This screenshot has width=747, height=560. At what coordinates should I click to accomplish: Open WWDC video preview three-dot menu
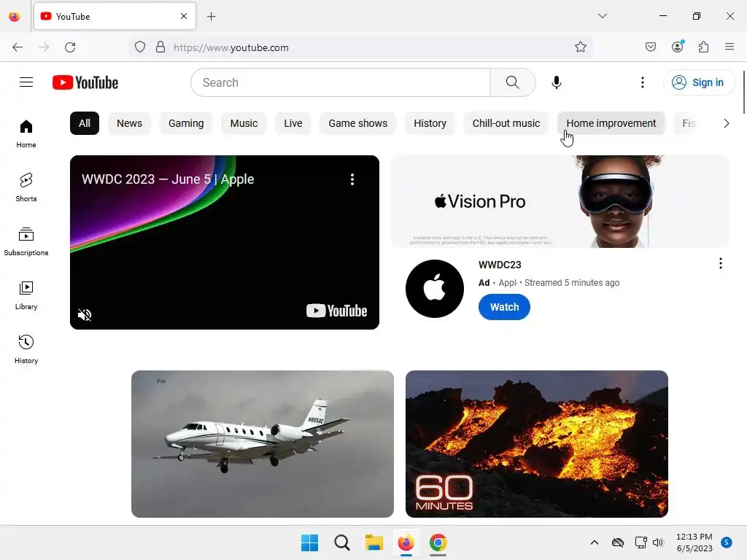pos(352,179)
